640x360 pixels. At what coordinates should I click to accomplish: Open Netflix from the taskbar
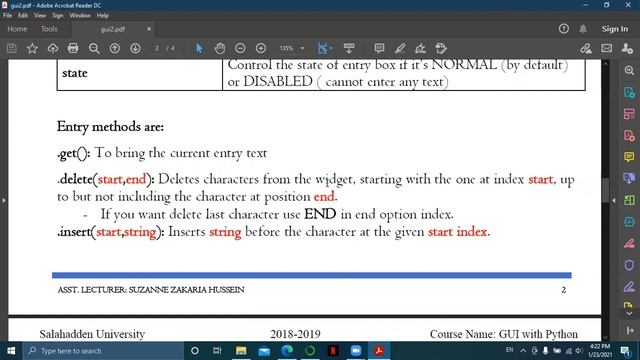[x=333, y=351]
